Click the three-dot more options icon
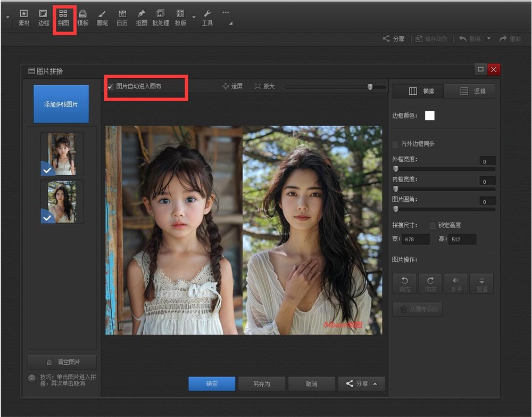 pos(226,13)
